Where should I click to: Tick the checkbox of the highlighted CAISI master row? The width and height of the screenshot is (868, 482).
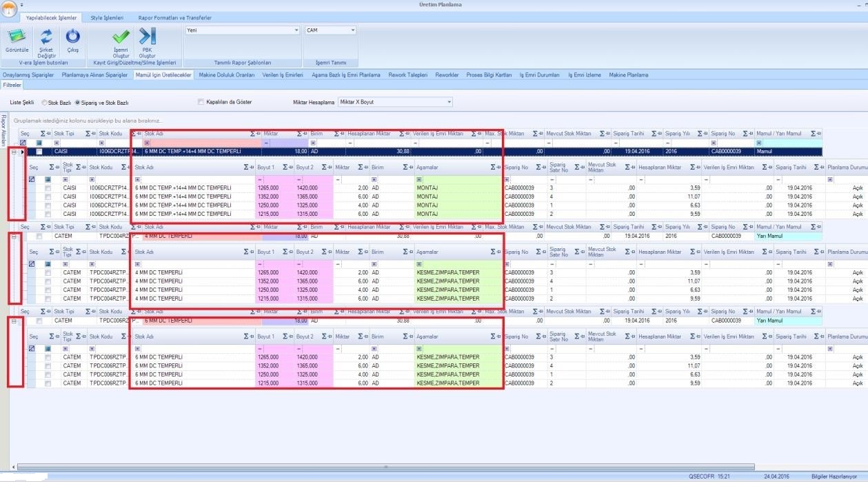[x=39, y=152]
